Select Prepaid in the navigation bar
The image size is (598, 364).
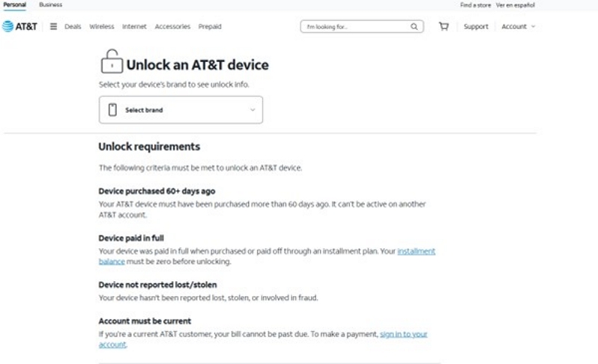[x=210, y=27]
